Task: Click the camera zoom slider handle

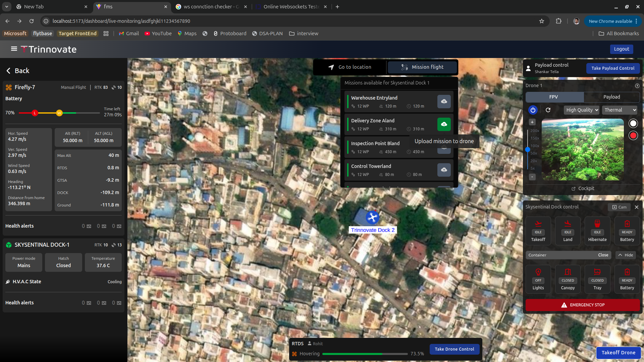Action: tap(528, 149)
